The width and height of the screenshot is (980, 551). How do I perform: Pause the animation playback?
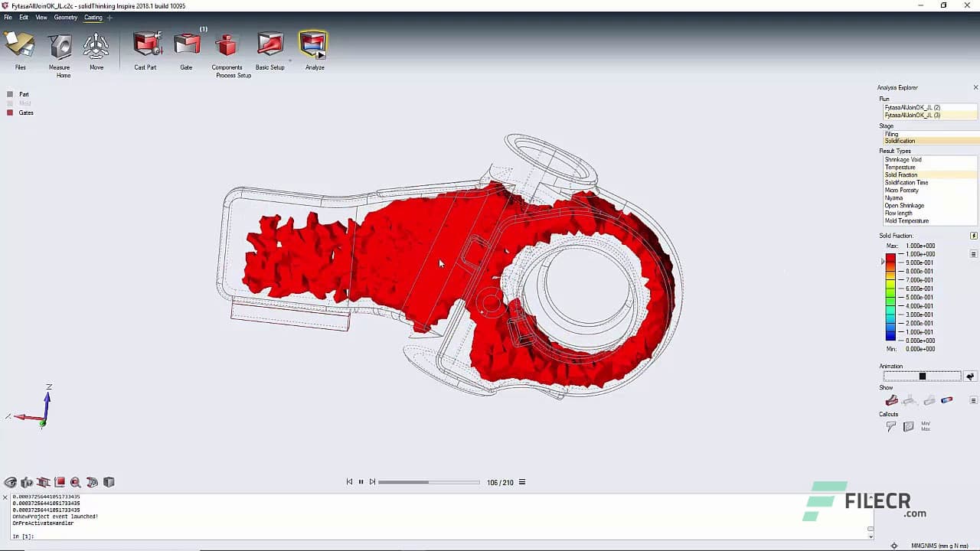[361, 482]
